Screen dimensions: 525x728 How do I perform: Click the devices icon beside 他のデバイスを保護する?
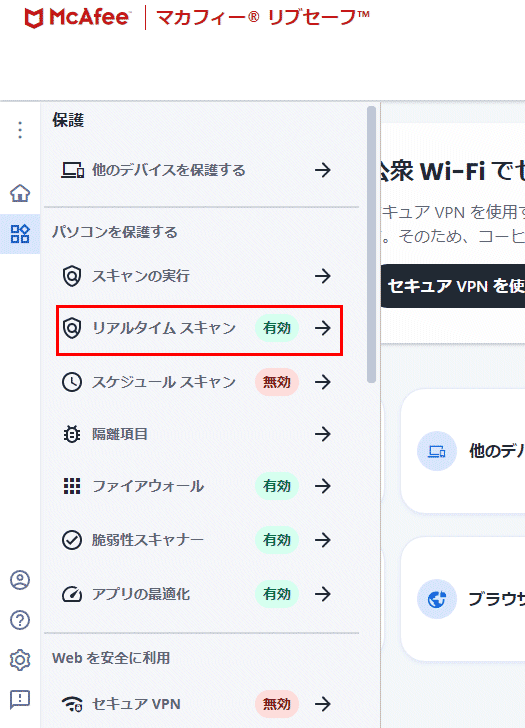(x=72, y=170)
